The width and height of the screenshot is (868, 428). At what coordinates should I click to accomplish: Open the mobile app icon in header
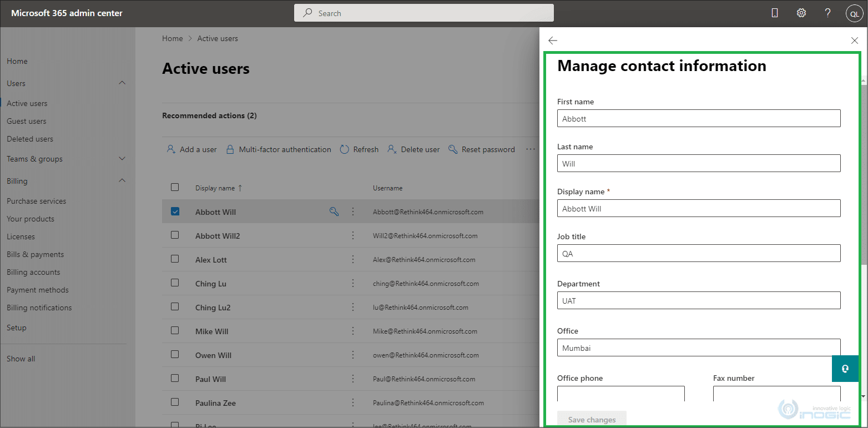(775, 13)
